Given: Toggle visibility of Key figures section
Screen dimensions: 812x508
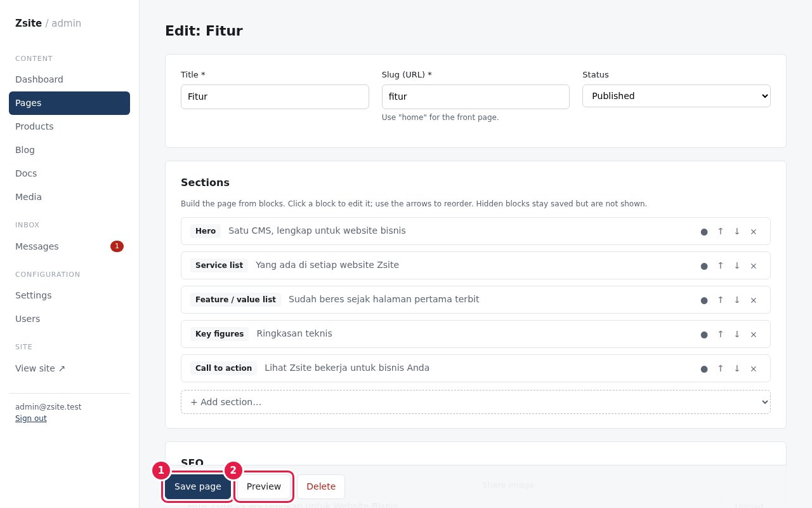Looking at the screenshot, I should (x=704, y=334).
